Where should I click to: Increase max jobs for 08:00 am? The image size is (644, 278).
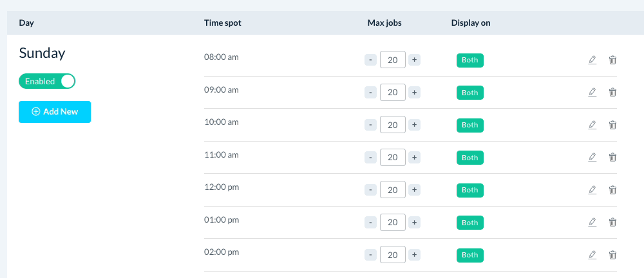pyautogui.click(x=415, y=60)
